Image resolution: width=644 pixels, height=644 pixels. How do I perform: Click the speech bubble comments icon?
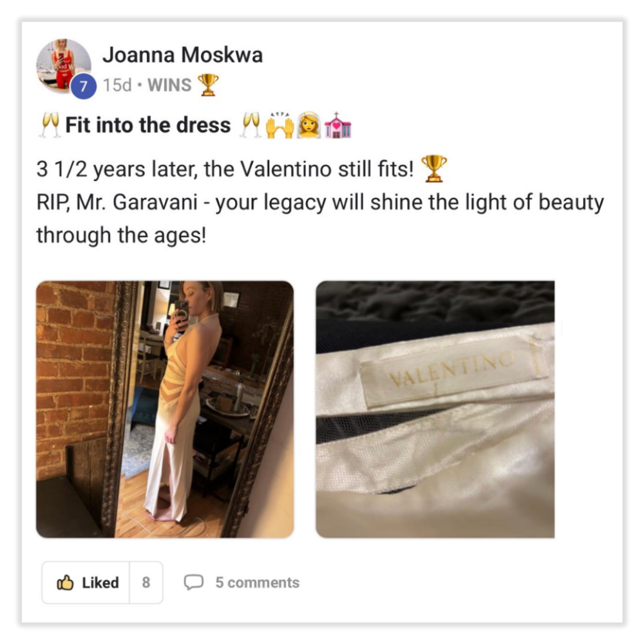193,582
